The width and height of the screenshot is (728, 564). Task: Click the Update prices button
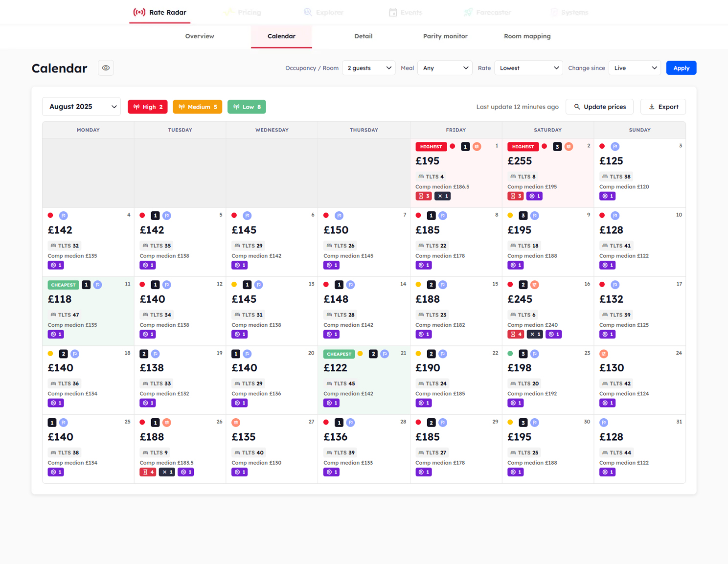(599, 107)
